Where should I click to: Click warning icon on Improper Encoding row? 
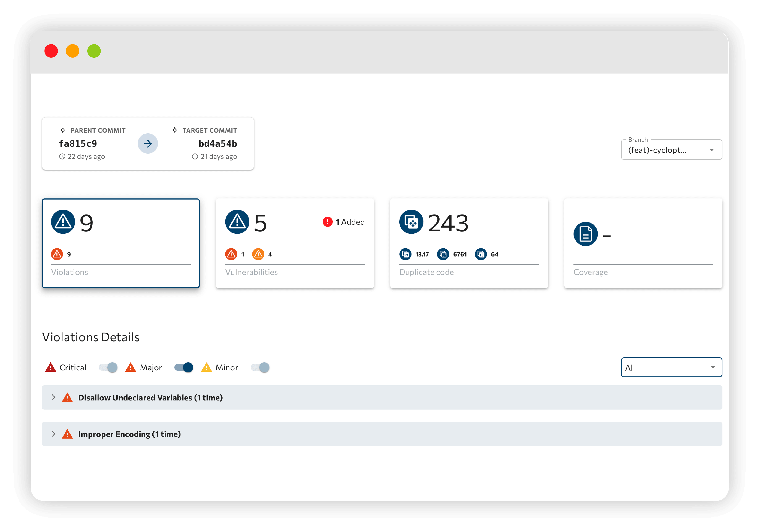(x=67, y=434)
